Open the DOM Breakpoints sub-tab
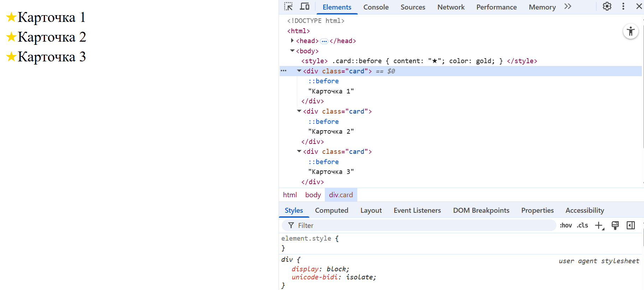This screenshot has width=644, height=290. [481, 211]
